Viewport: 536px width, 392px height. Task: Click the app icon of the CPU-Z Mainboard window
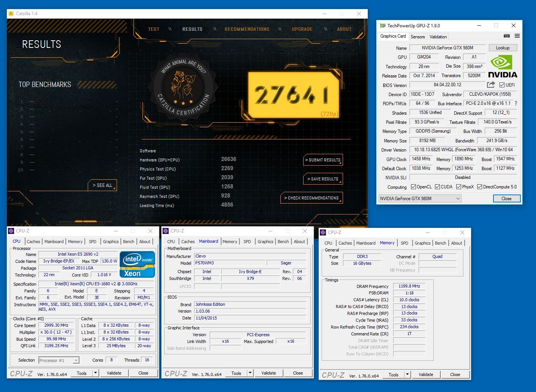(166, 231)
